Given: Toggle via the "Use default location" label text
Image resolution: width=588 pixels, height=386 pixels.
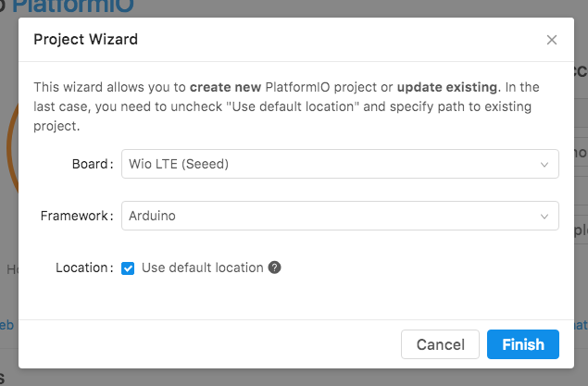Looking at the screenshot, I should point(202,268).
